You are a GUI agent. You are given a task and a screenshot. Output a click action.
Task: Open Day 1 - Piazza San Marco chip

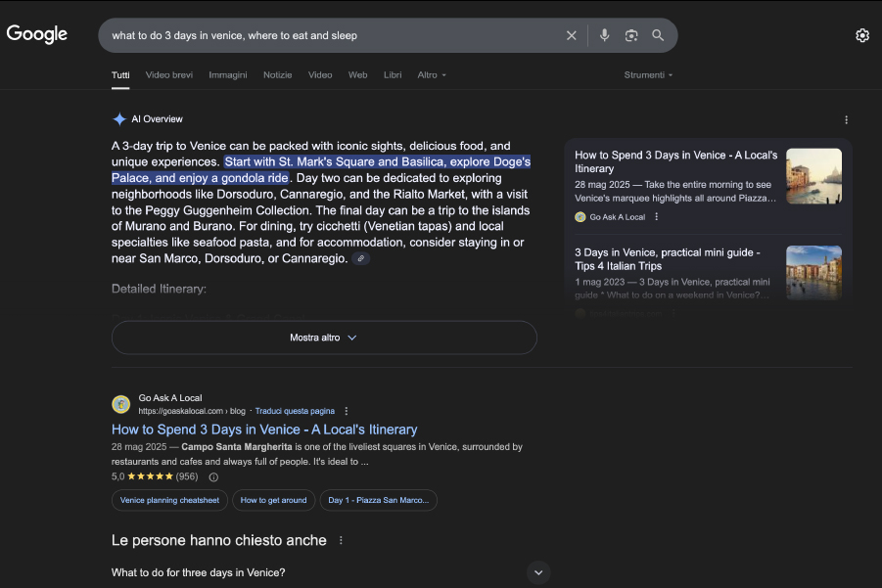click(x=378, y=500)
